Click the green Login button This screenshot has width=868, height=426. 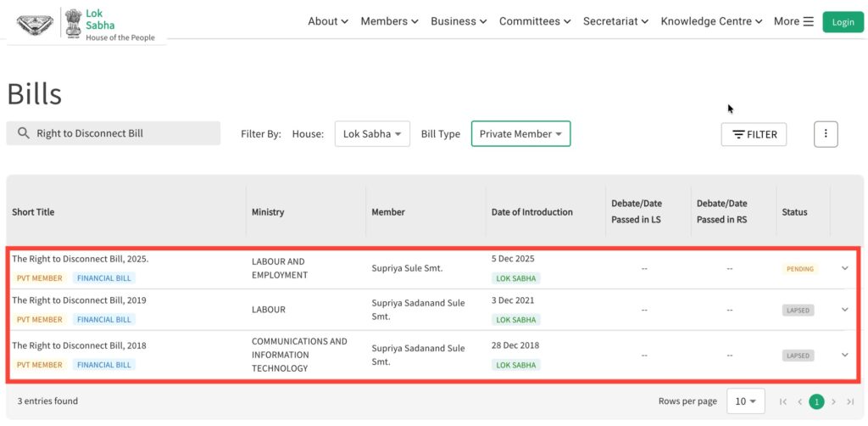tap(842, 22)
